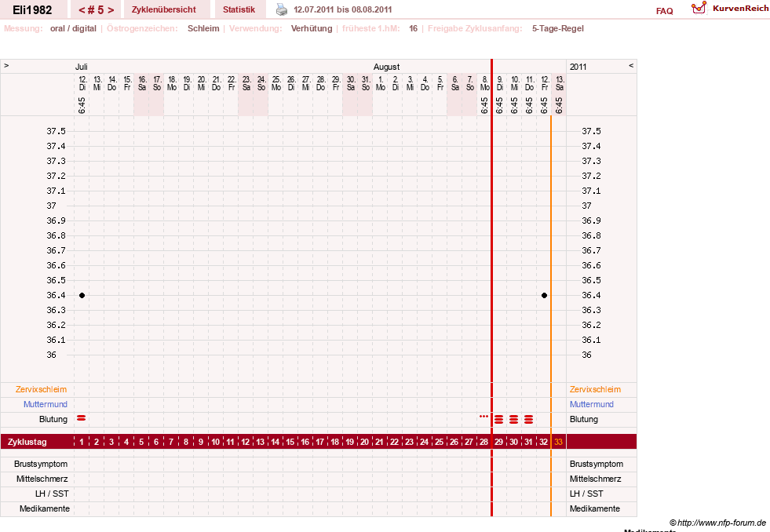This screenshot has width=770, height=532.
Task: Select the '# 5' cycle number tab
Action: (97, 10)
